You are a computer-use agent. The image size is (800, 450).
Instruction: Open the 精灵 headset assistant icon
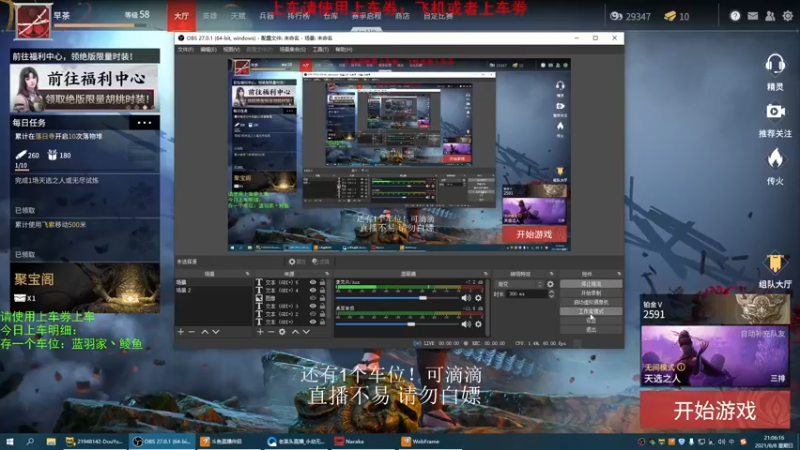click(x=775, y=65)
